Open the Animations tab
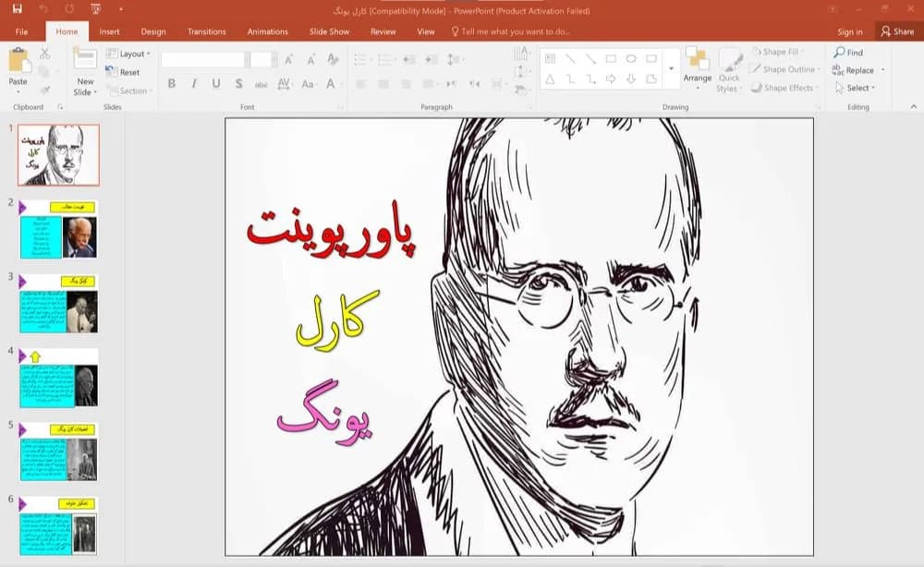Screen dimensions: 924x567 (x=268, y=31)
